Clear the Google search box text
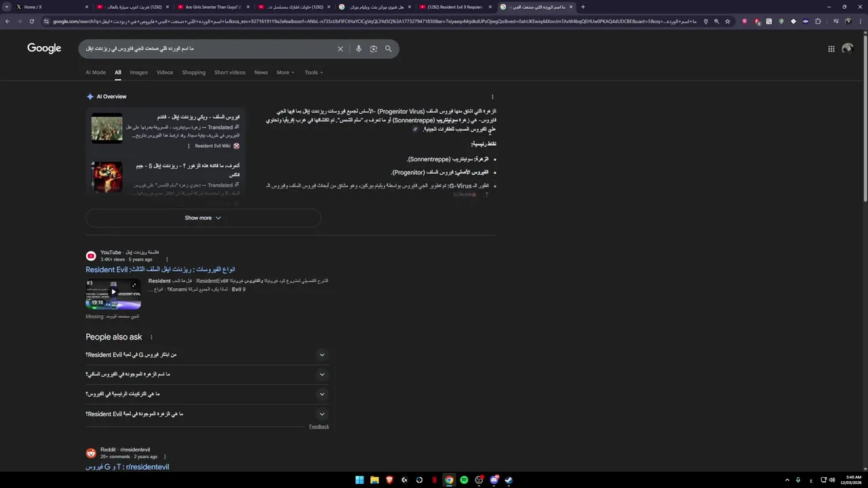The height and width of the screenshot is (488, 868). click(340, 49)
